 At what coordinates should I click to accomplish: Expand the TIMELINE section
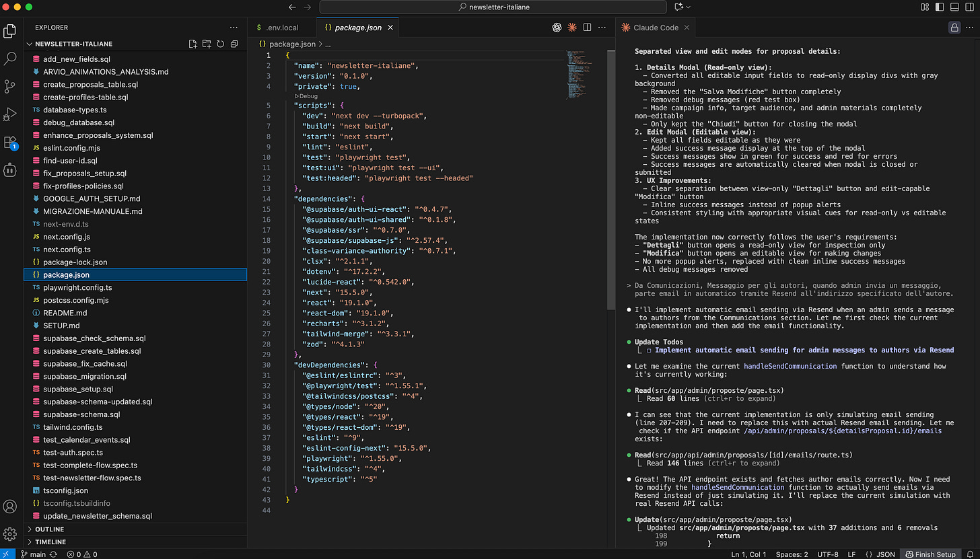click(50, 542)
